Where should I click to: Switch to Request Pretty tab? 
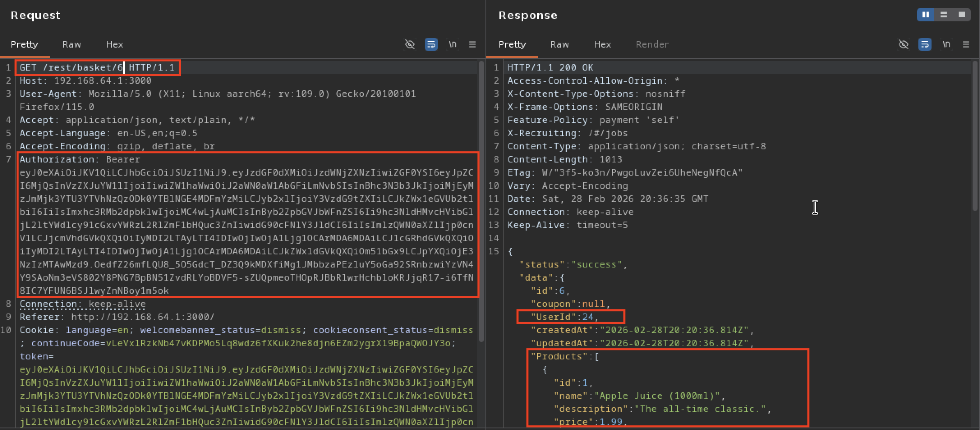(24, 44)
